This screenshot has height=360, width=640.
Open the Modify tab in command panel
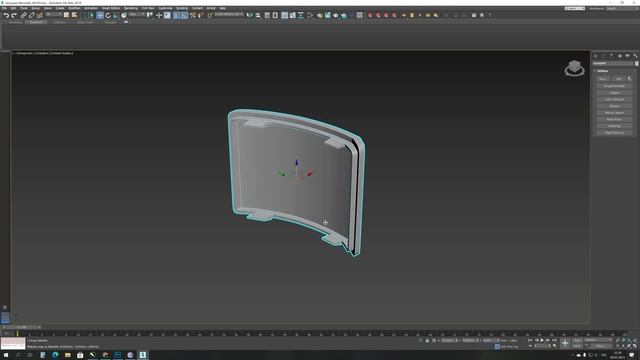[x=603, y=56]
